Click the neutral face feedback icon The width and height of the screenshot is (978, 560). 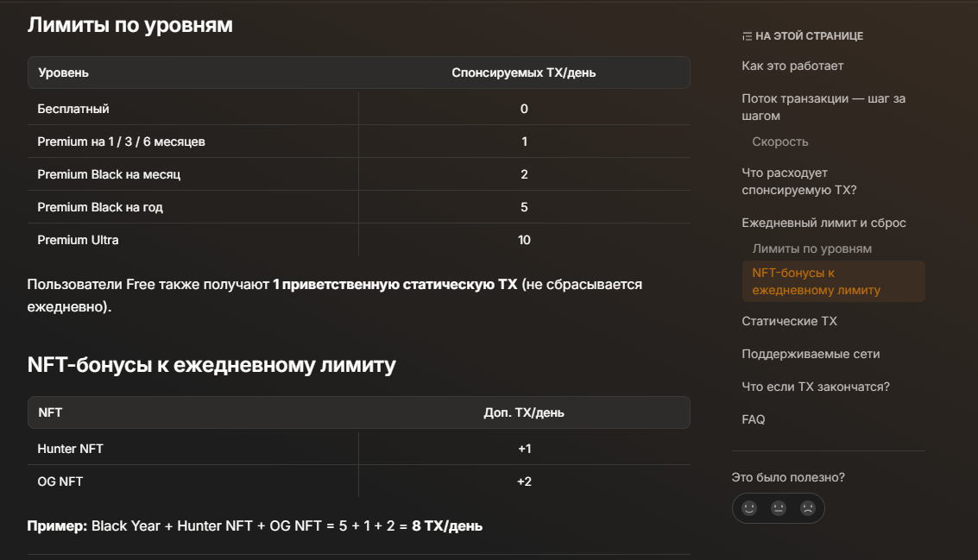pyautogui.click(x=779, y=508)
